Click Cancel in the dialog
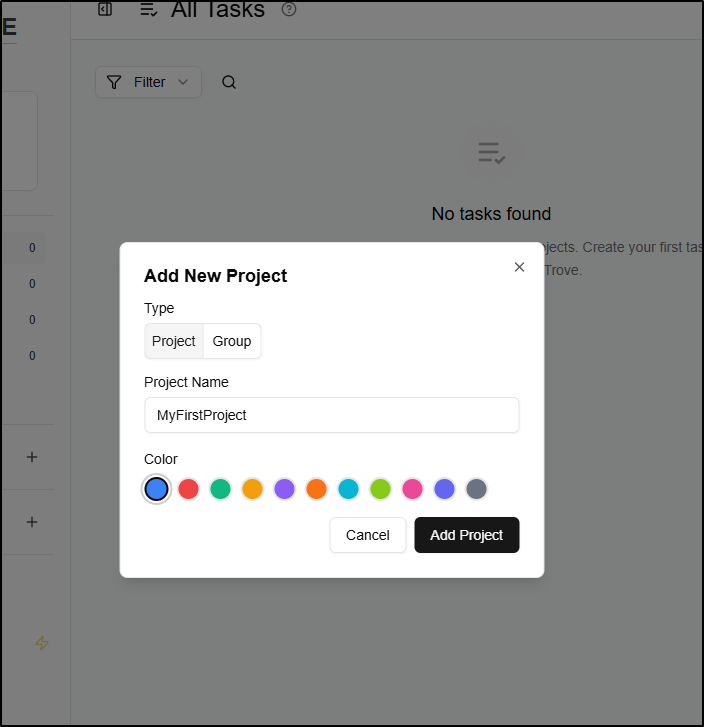704x727 pixels. tap(368, 535)
